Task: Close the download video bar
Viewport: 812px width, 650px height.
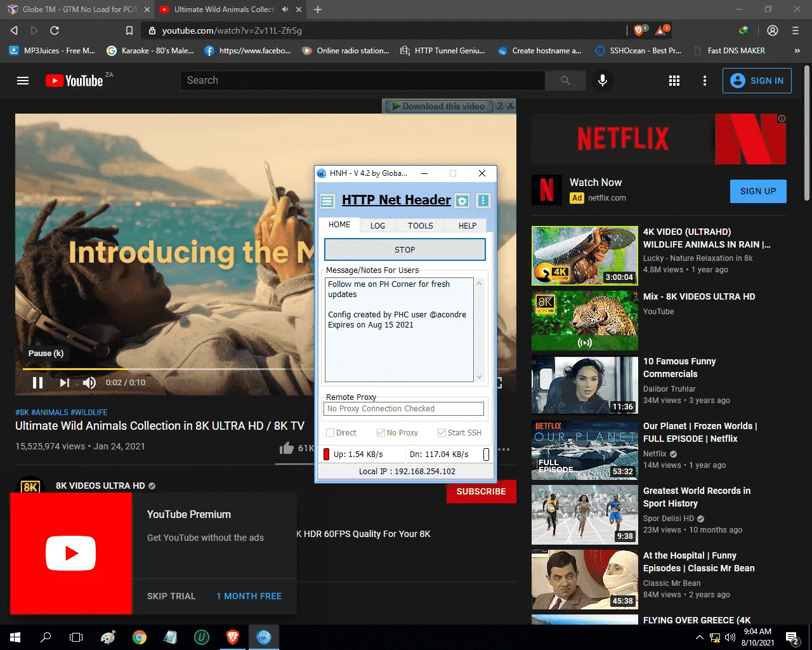Action: pyautogui.click(x=511, y=105)
